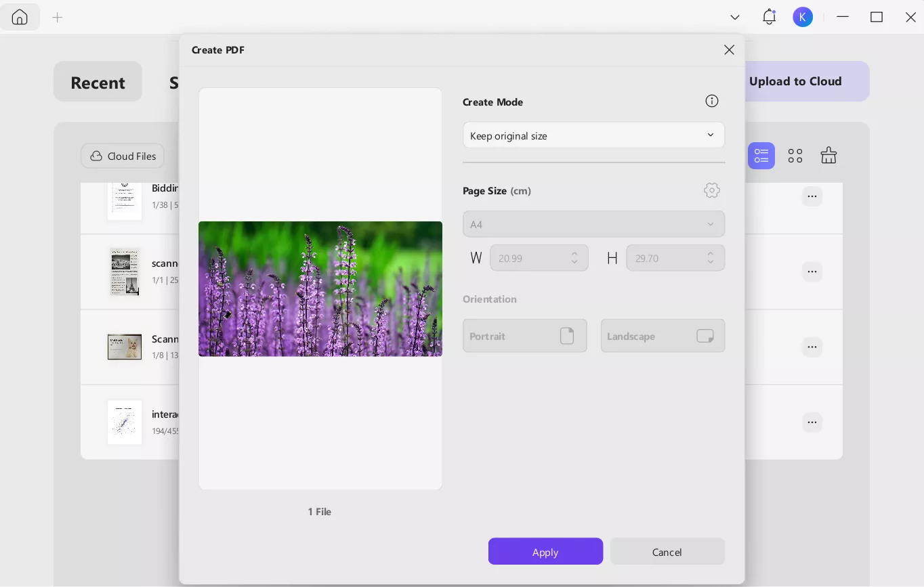Open the user account avatar K
Image resolution: width=924 pixels, height=587 pixels.
coord(803,17)
